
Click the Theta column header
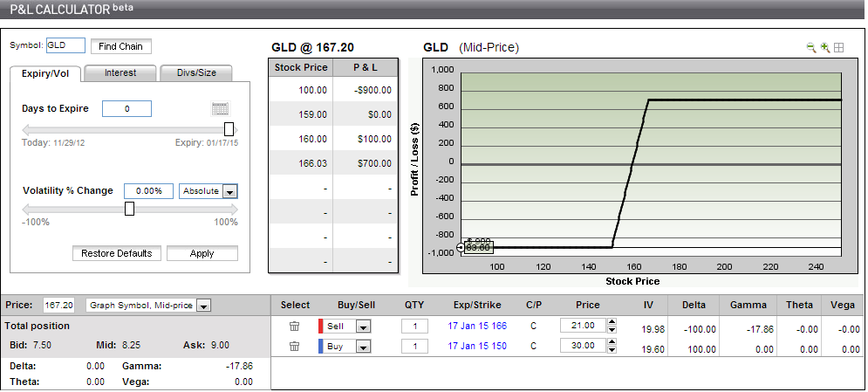pyautogui.click(x=799, y=305)
